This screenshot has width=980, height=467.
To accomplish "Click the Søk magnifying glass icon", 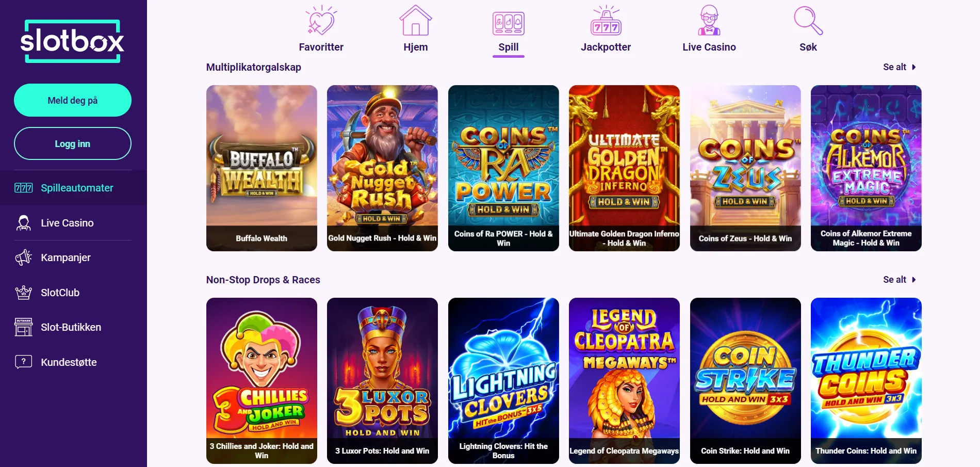I will [x=808, y=21].
